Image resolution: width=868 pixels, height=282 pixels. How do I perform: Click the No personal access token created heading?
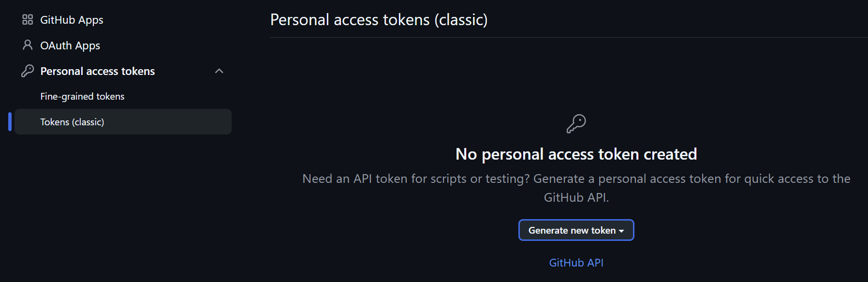pyautogui.click(x=576, y=154)
